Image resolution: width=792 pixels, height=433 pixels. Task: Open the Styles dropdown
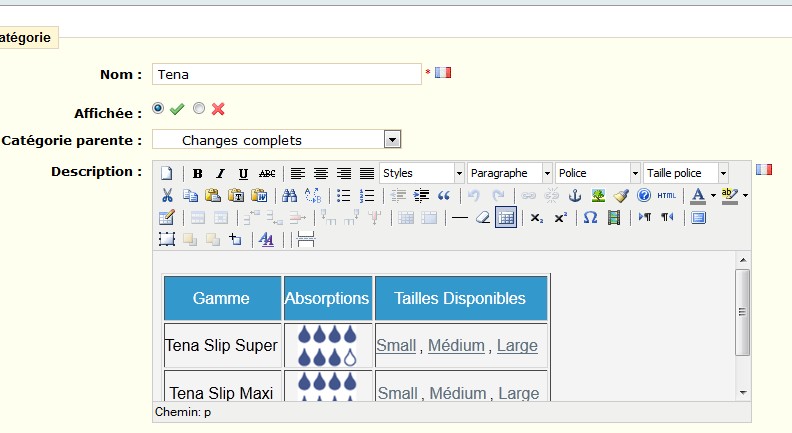coord(422,173)
